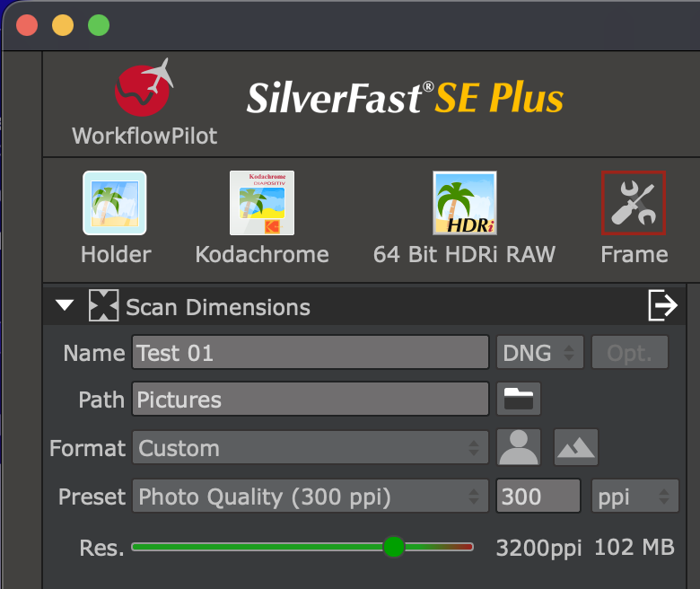Select the Kodachrome film type icon
700x589 pixels.
(261, 203)
